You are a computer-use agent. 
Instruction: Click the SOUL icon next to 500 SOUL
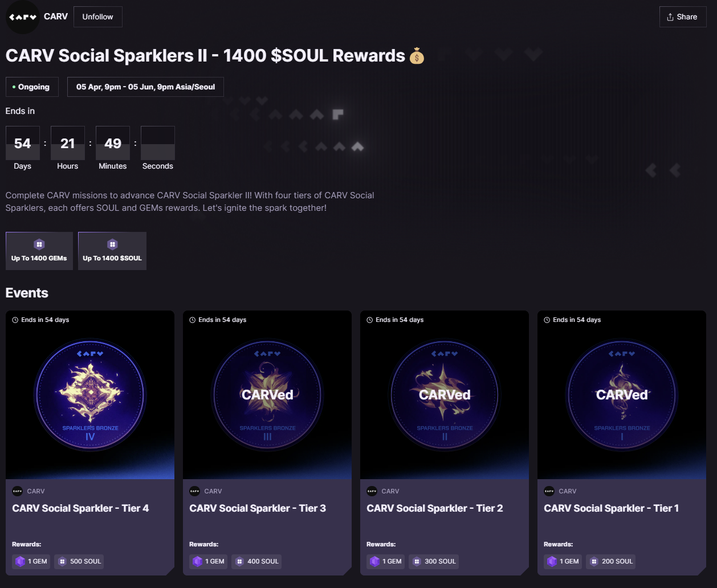[63, 561]
